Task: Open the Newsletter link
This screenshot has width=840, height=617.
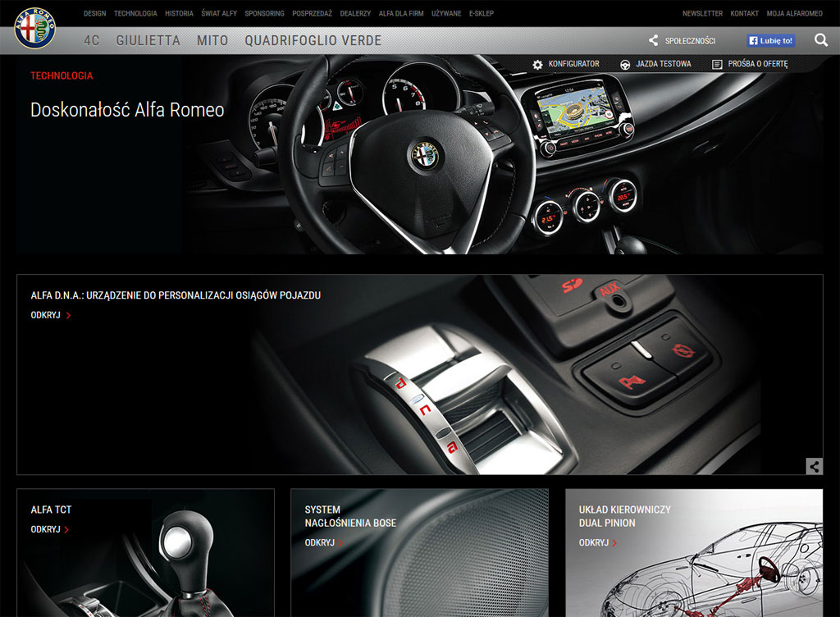Action: coord(702,13)
